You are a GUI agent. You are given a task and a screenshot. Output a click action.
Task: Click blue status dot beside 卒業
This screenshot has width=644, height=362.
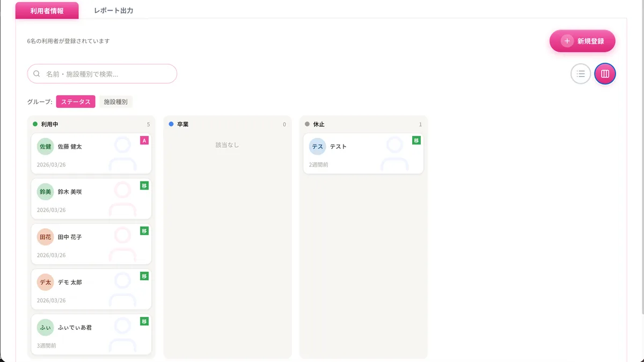171,124
